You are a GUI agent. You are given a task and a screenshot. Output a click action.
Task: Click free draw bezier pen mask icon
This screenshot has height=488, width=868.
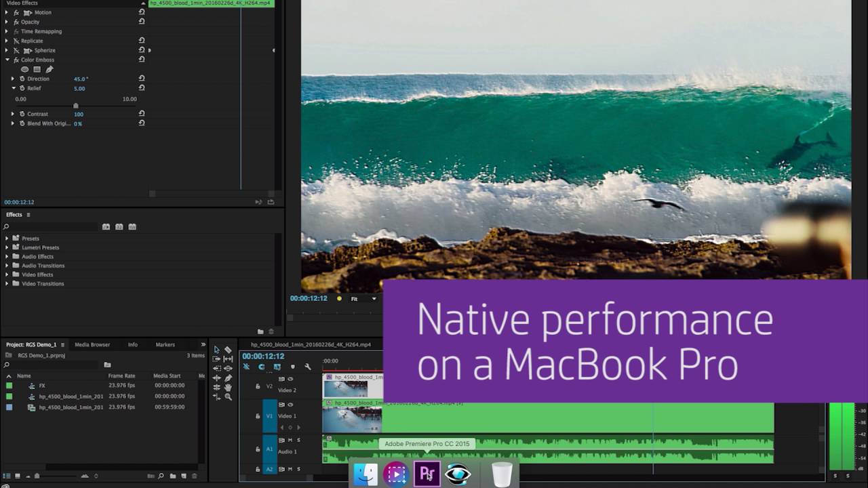click(x=50, y=69)
